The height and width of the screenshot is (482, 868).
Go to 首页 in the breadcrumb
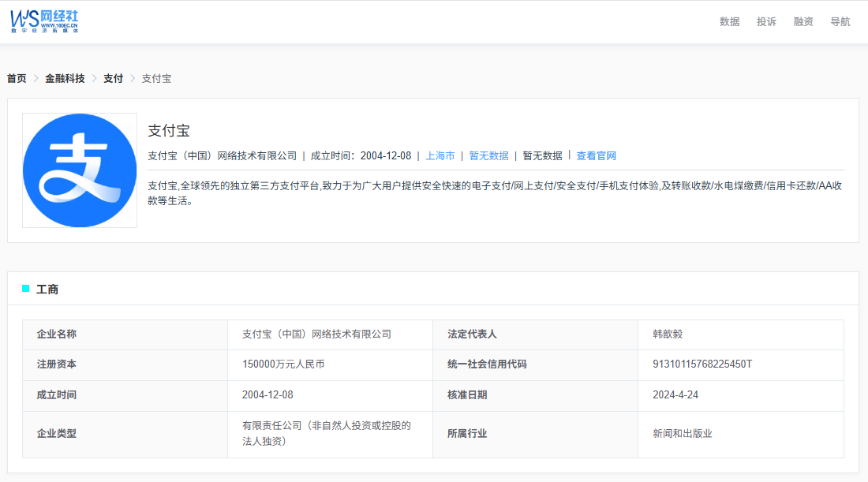[17, 79]
